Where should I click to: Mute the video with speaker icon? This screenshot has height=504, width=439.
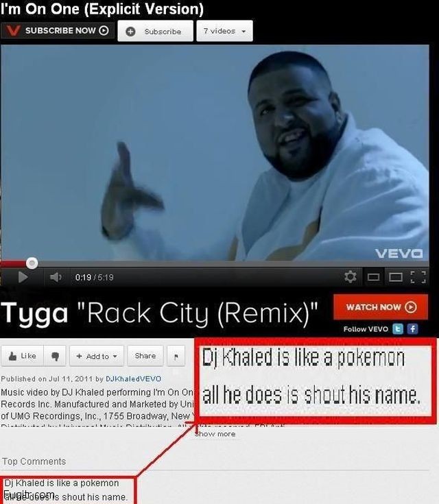coord(56,277)
